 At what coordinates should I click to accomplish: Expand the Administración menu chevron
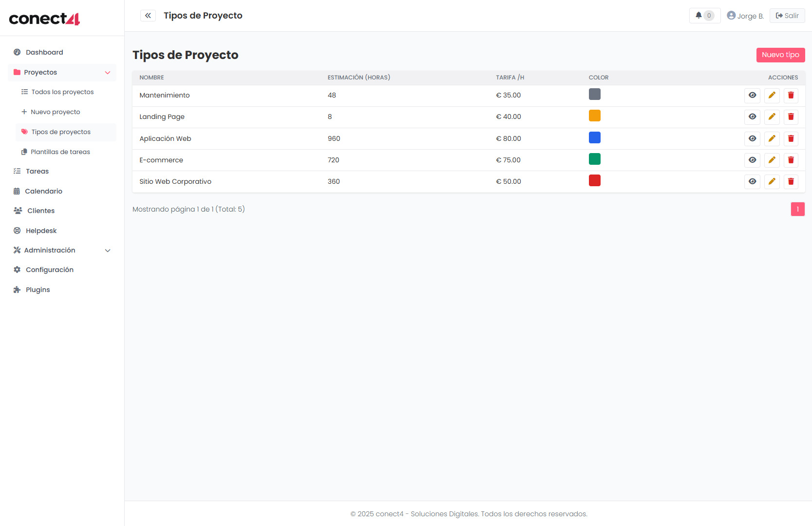[108, 251]
